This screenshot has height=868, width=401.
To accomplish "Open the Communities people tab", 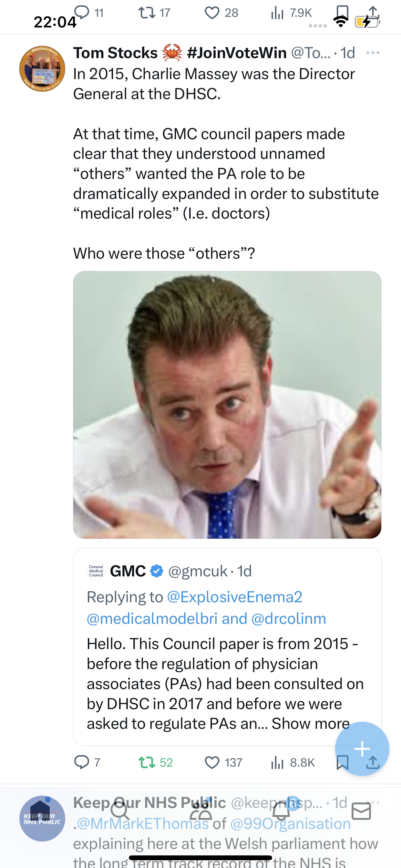I will click(200, 811).
